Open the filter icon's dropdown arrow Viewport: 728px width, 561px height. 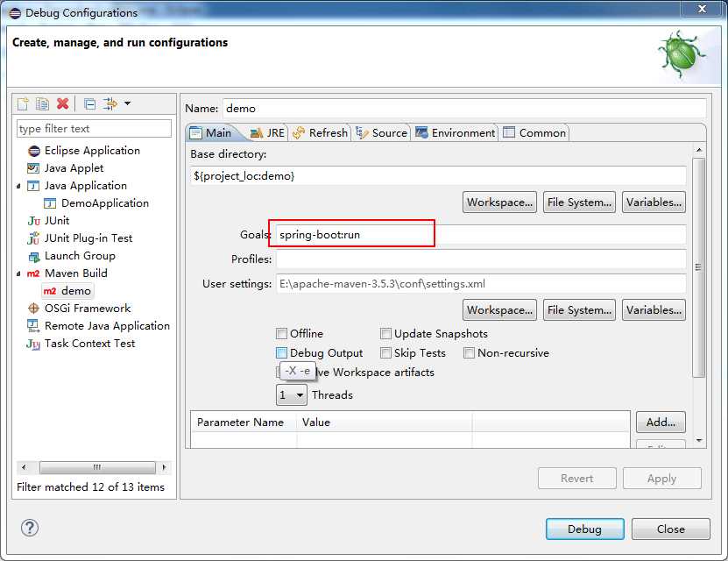127,103
